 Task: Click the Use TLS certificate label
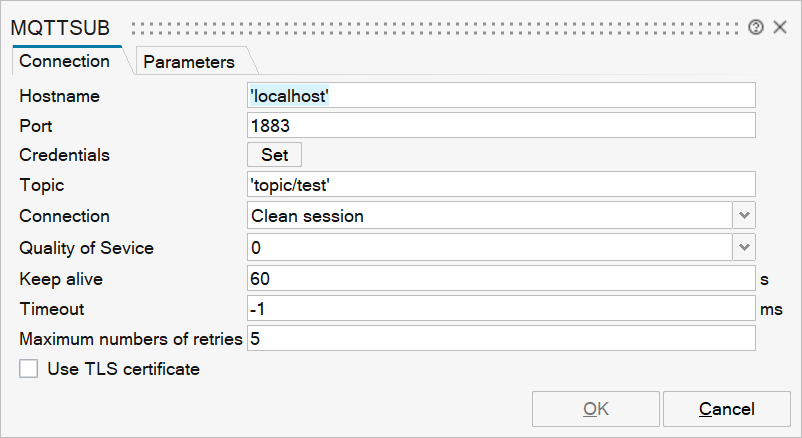(x=124, y=369)
